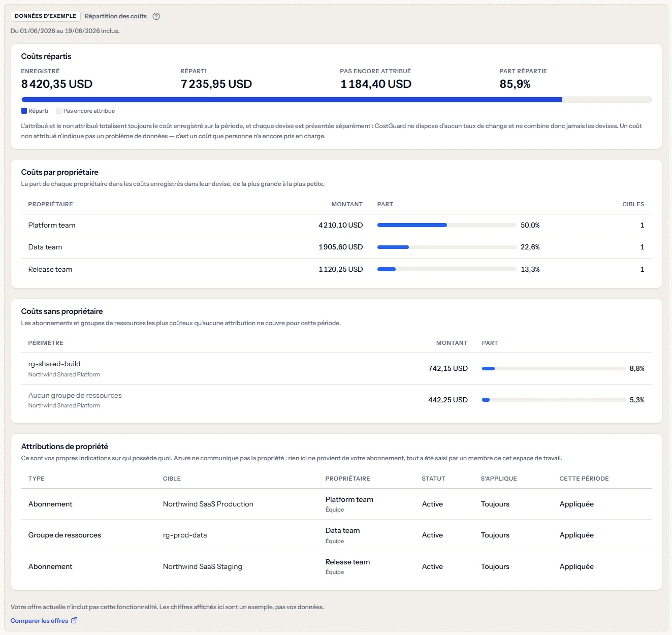Click the help icon beside Répartition des coûts
672x635 pixels.
point(156,16)
